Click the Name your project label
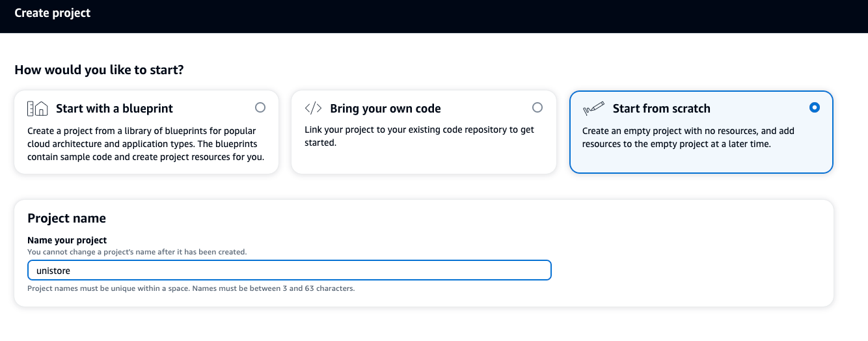 pos(67,240)
